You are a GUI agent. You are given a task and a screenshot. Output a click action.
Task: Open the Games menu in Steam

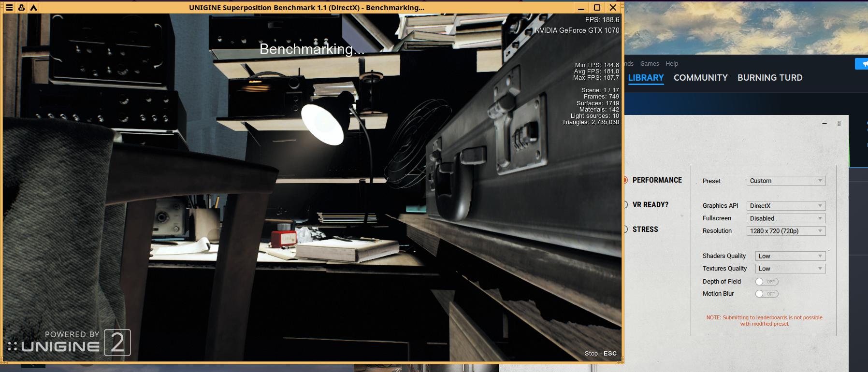[x=650, y=64]
